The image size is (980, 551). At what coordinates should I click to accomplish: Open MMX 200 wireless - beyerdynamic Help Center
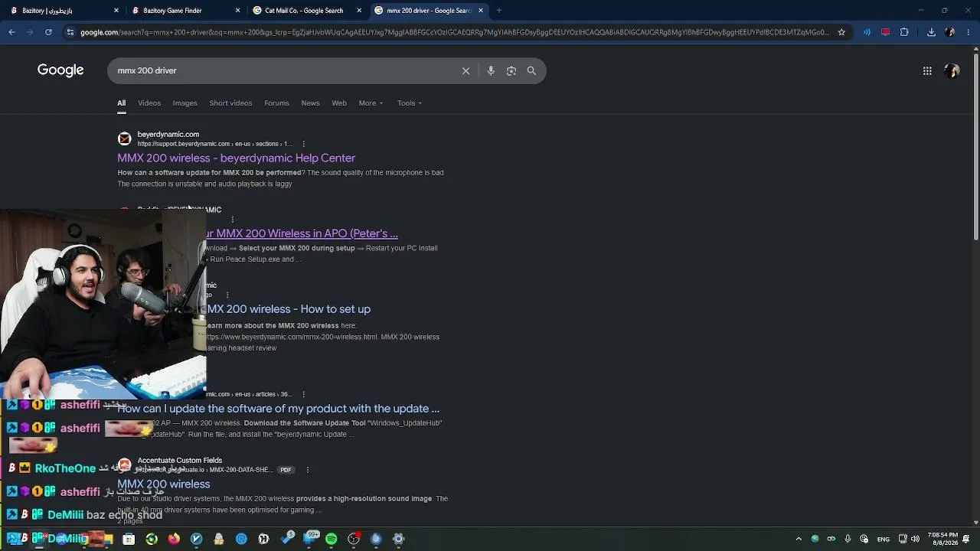point(236,158)
